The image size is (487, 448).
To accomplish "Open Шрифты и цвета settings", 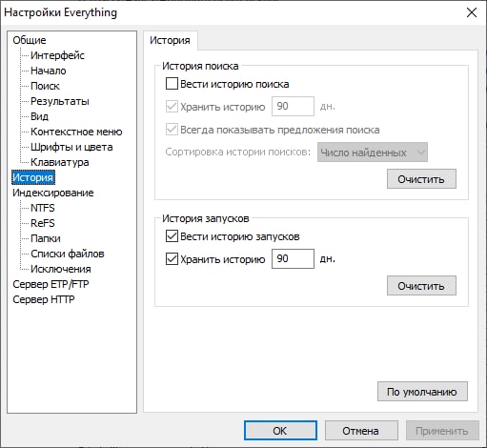I will (71, 147).
